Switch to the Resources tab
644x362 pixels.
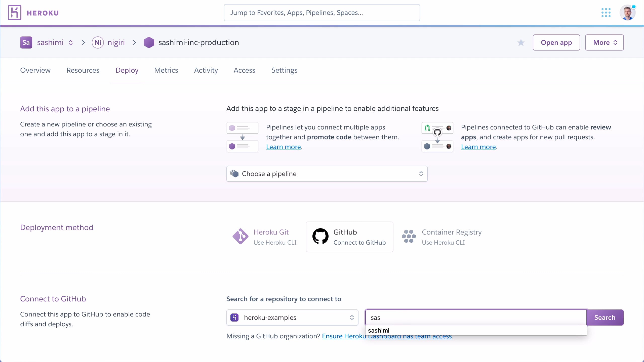[83, 70]
